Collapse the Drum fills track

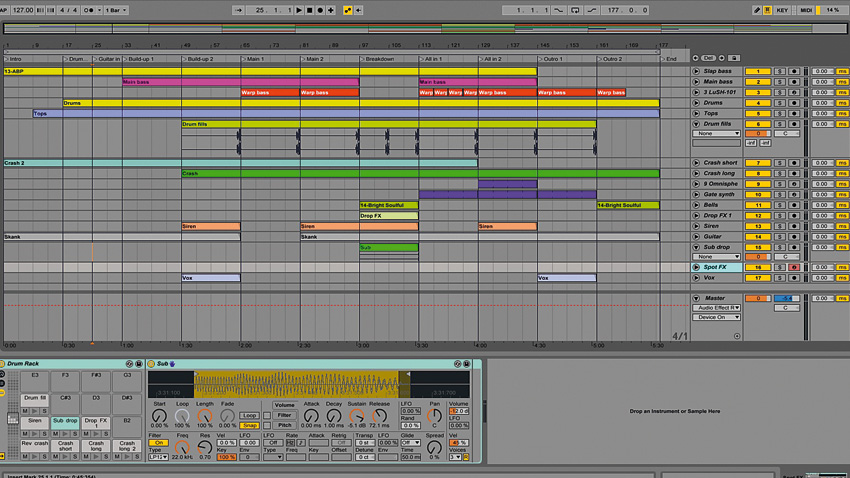[x=696, y=124]
